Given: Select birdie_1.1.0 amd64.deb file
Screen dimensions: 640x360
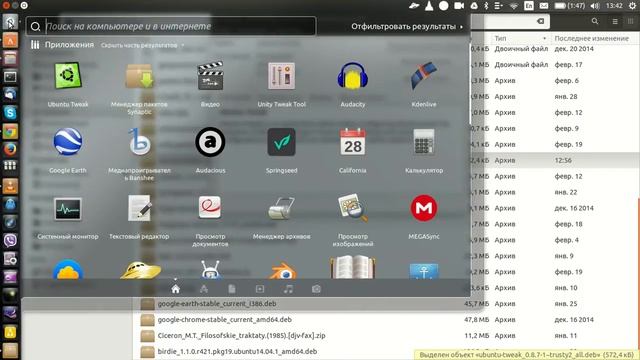Looking at the screenshot, I should pos(237,351).
